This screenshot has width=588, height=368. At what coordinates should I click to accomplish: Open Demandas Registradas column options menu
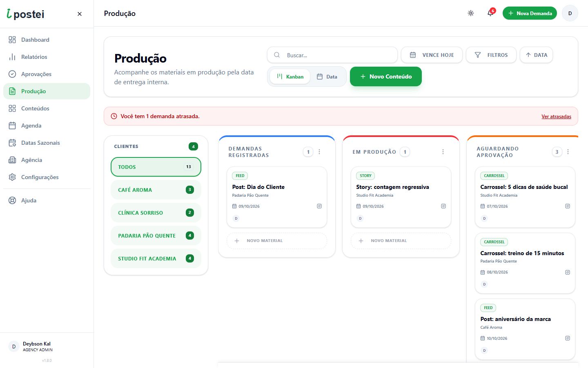point(319,152)
